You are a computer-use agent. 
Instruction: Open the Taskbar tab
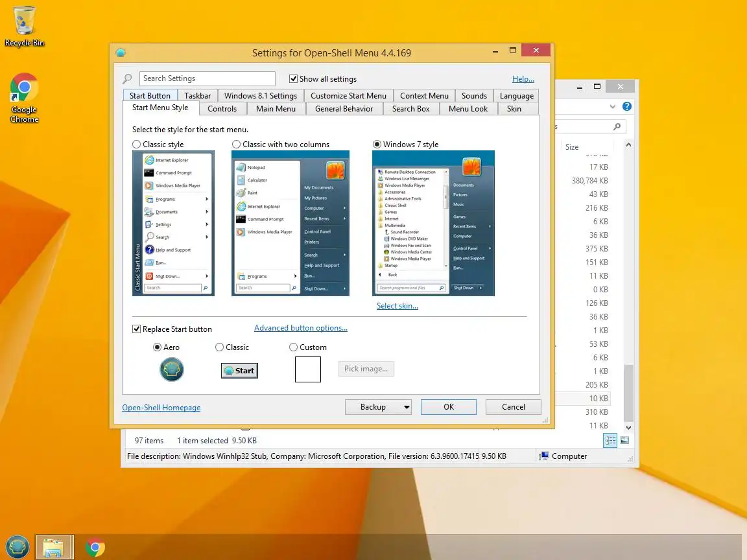[198, 96]
